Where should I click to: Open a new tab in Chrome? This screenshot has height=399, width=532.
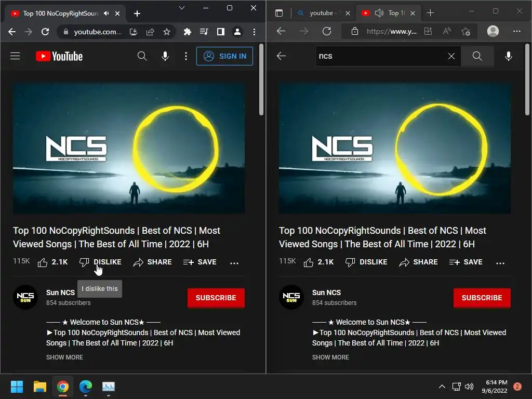137,13
